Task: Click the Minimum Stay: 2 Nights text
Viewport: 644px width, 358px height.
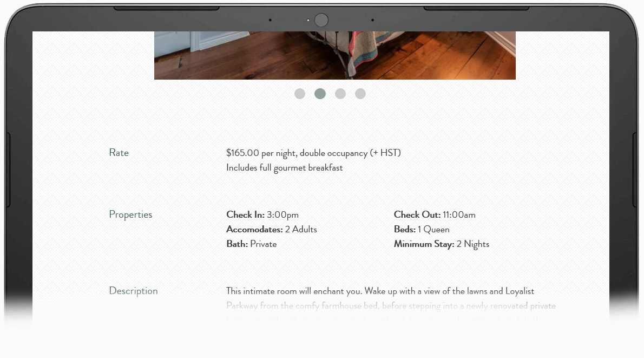Action: [442, 245]
